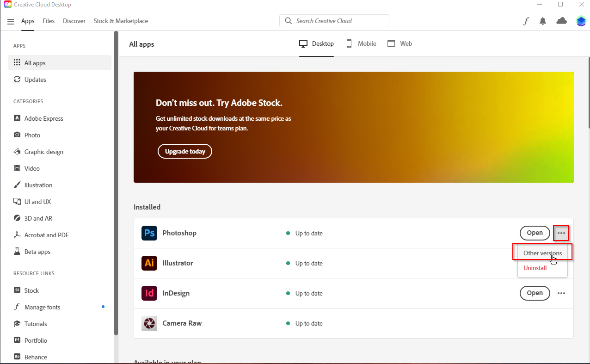Click the Illustrator app icon

pyautogui.click(x=149, y=263)
